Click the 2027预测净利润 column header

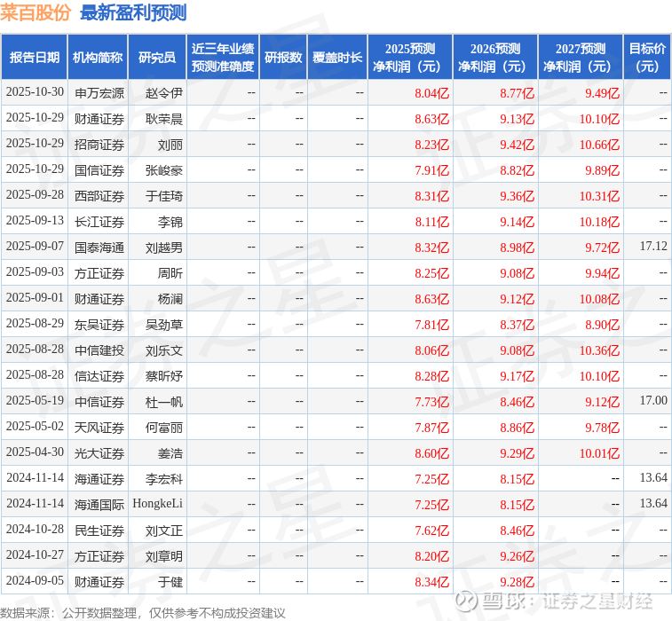(x=581, y=57)
